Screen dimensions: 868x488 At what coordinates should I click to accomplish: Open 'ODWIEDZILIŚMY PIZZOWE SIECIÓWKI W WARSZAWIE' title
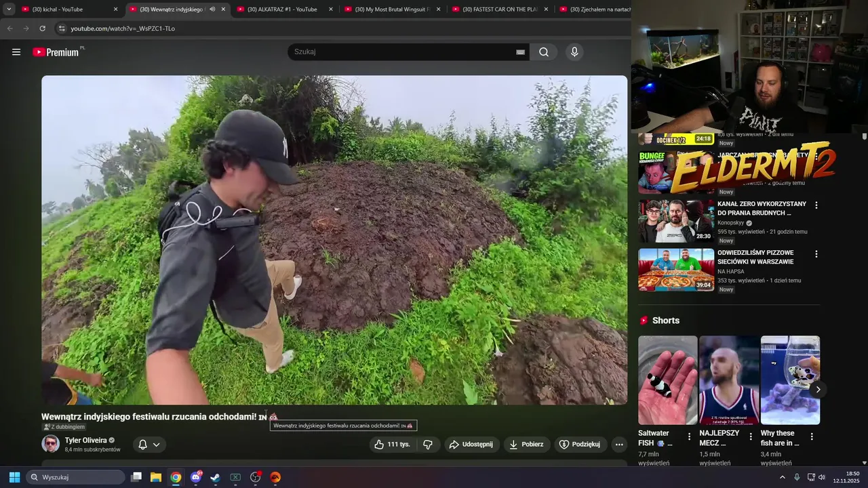[x=755, y=257]
